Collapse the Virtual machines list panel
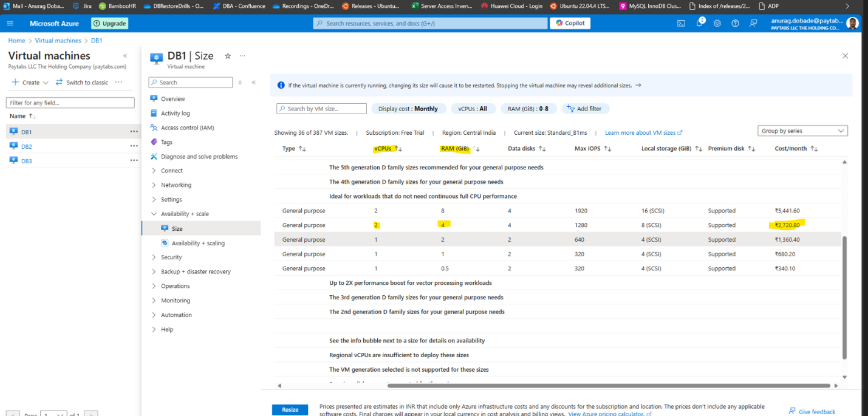Viewport: 868px width, 416px height. [125, 56]
